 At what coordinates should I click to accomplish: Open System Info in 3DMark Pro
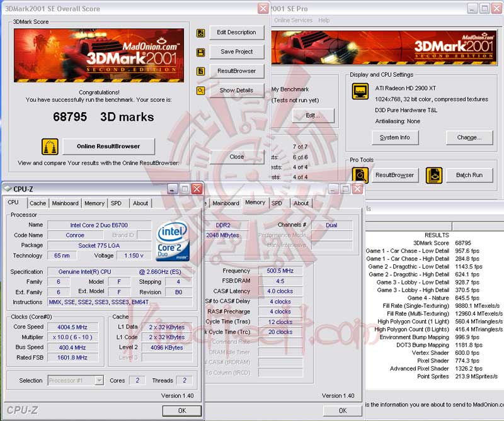[395, 137]
